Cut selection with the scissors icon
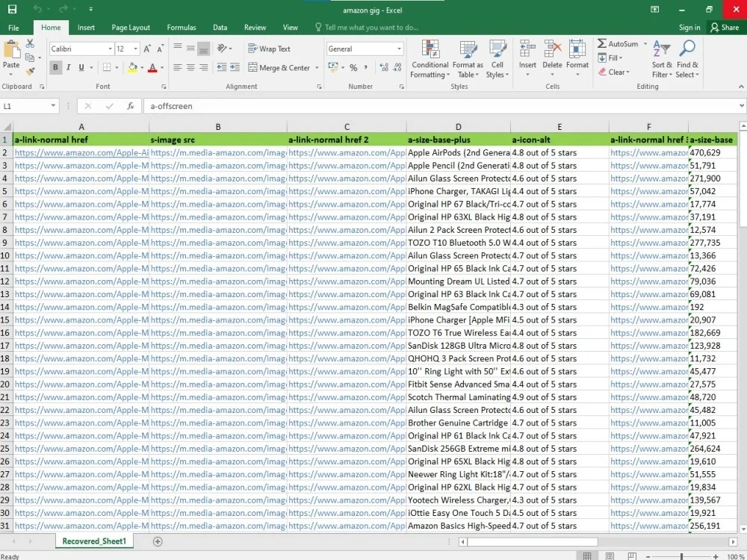Image resolution: width=747 pixels, height=560 pixels. [x=30, y=44]
